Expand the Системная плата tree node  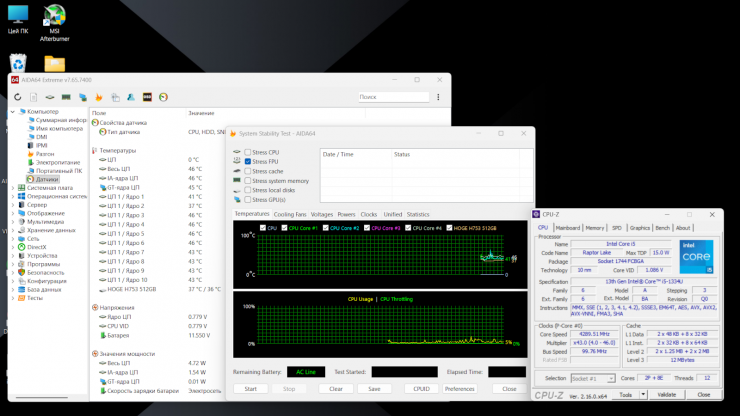(x=13, y=187)
